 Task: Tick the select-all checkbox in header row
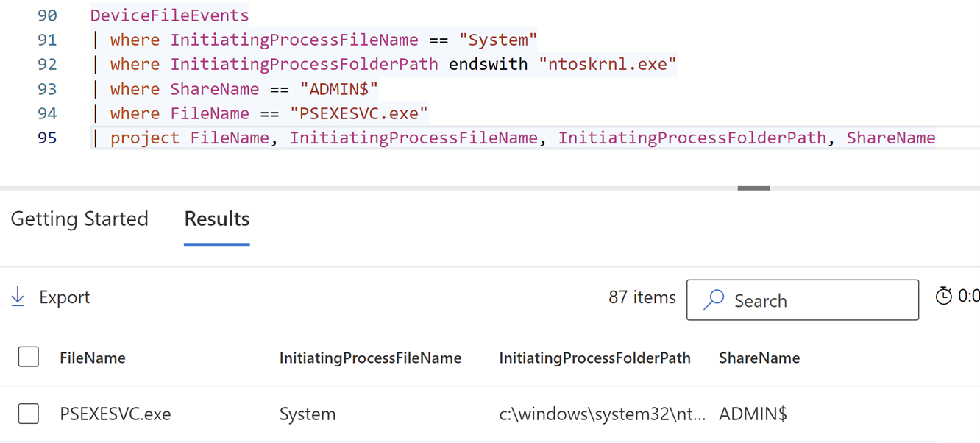click(29, 358)
